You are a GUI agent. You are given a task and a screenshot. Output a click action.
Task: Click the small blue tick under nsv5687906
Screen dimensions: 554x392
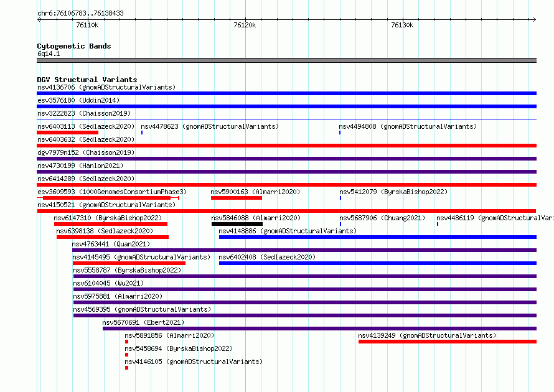(x=340, y=224)
